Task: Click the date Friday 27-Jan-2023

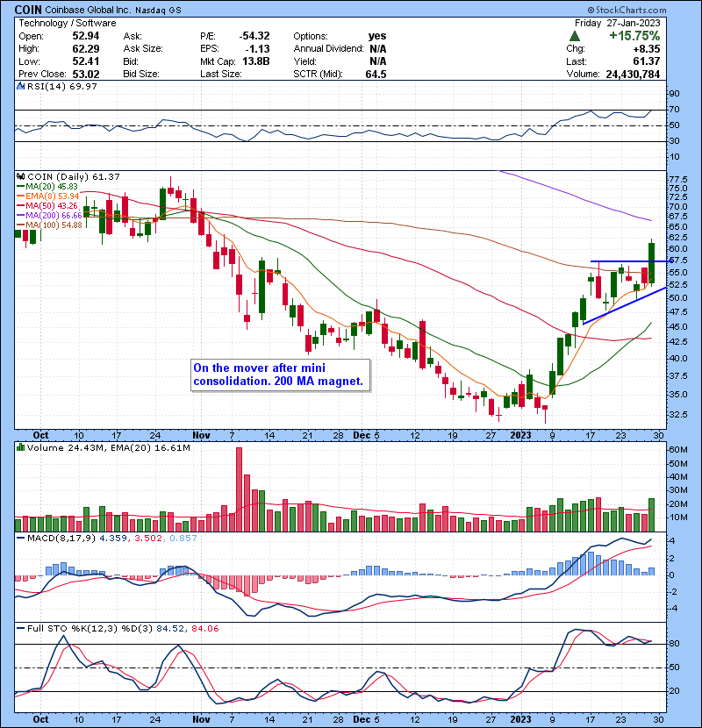Action: [618, 23]
